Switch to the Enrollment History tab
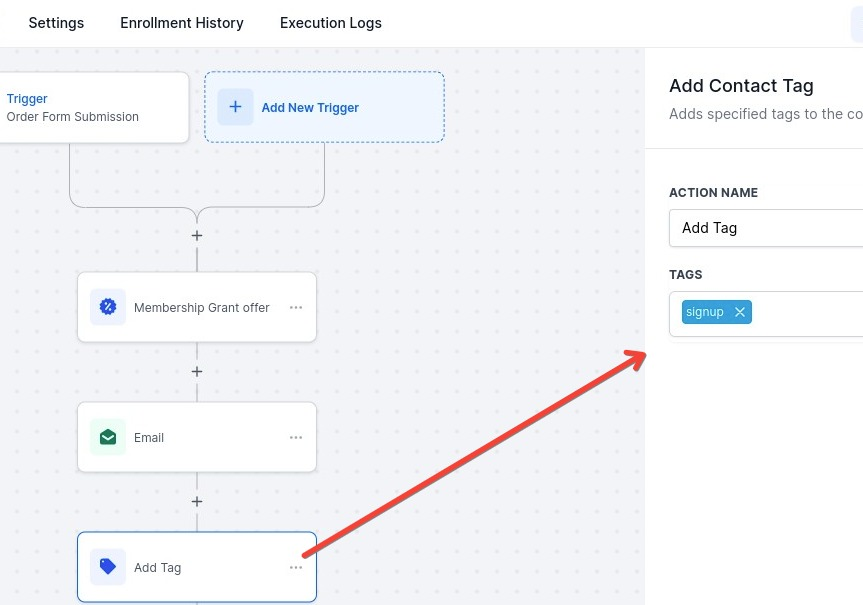863x605 pixels. (181, 22)
